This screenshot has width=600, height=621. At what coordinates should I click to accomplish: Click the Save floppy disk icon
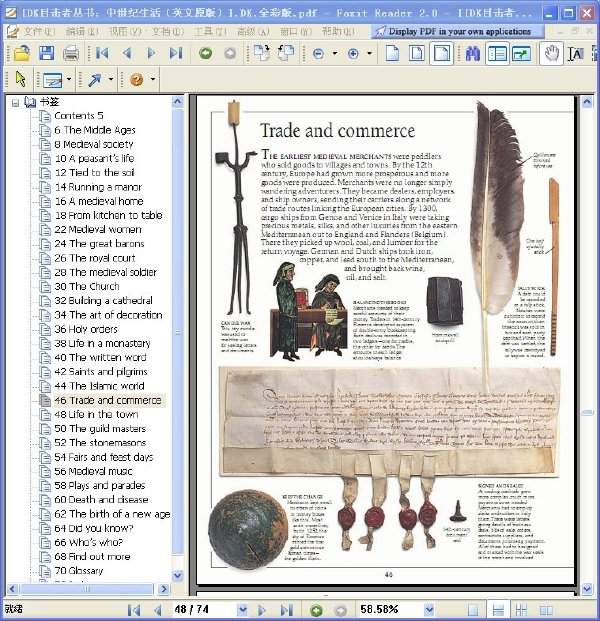click(46, 53)
